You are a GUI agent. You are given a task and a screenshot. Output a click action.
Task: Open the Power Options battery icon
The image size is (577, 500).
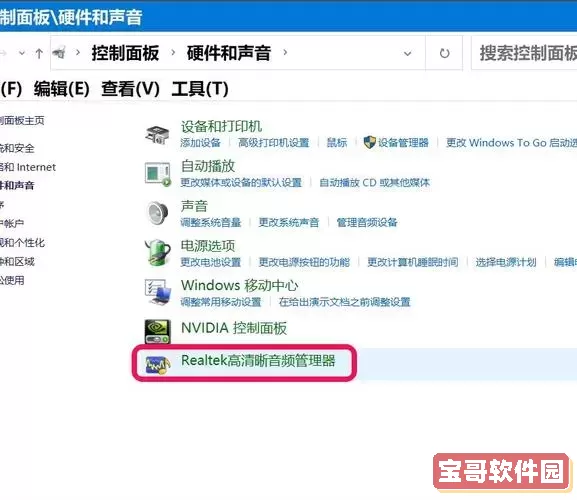(157, 252)
